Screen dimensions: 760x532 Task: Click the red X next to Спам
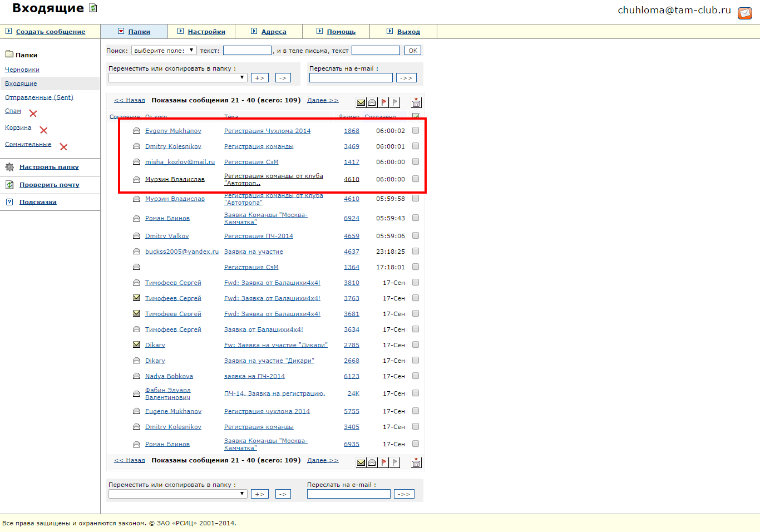33,114
